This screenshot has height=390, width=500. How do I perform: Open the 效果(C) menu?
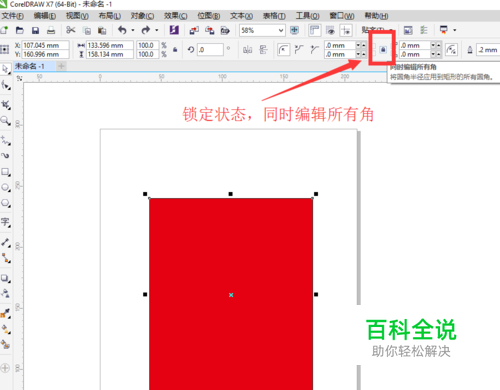tap(175, 16)
